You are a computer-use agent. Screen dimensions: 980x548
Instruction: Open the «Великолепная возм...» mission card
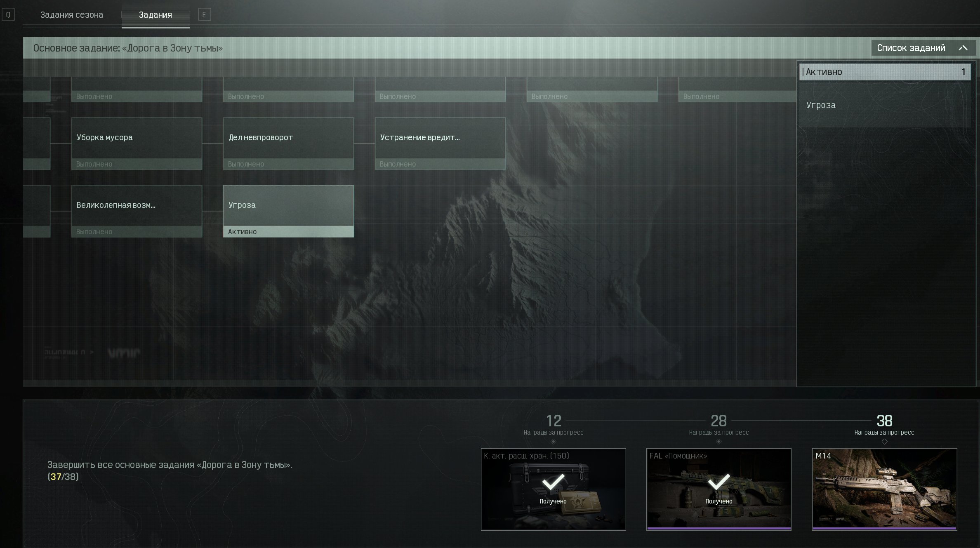137,211
